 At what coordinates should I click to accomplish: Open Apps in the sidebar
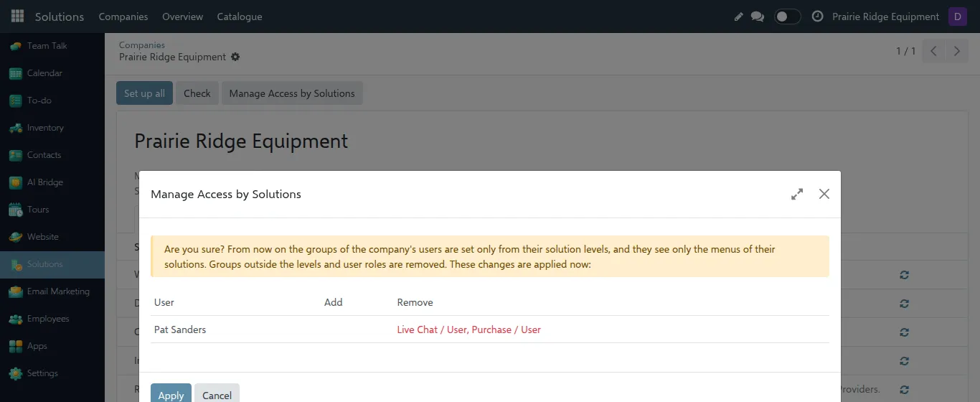click(x=52, y=346)
